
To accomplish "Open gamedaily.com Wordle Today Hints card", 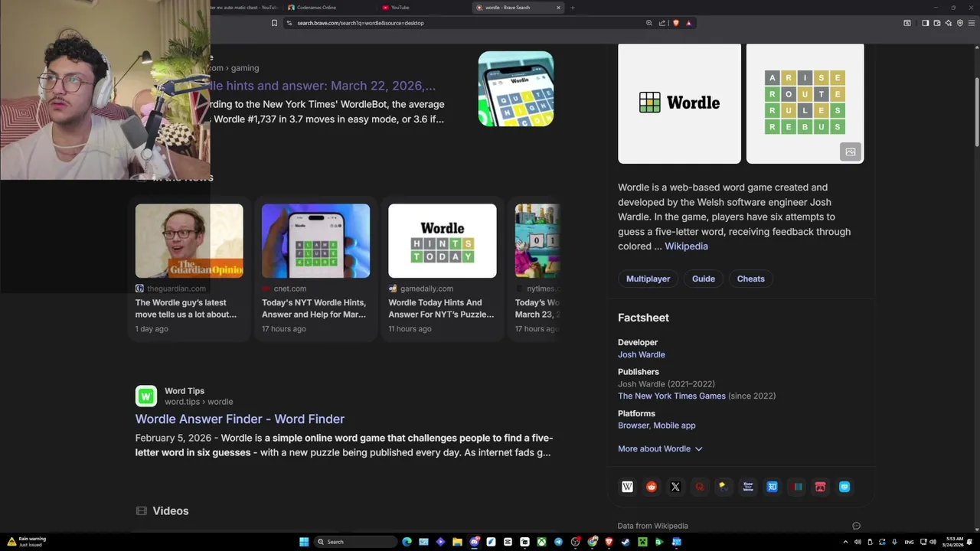I will point(442,271).
